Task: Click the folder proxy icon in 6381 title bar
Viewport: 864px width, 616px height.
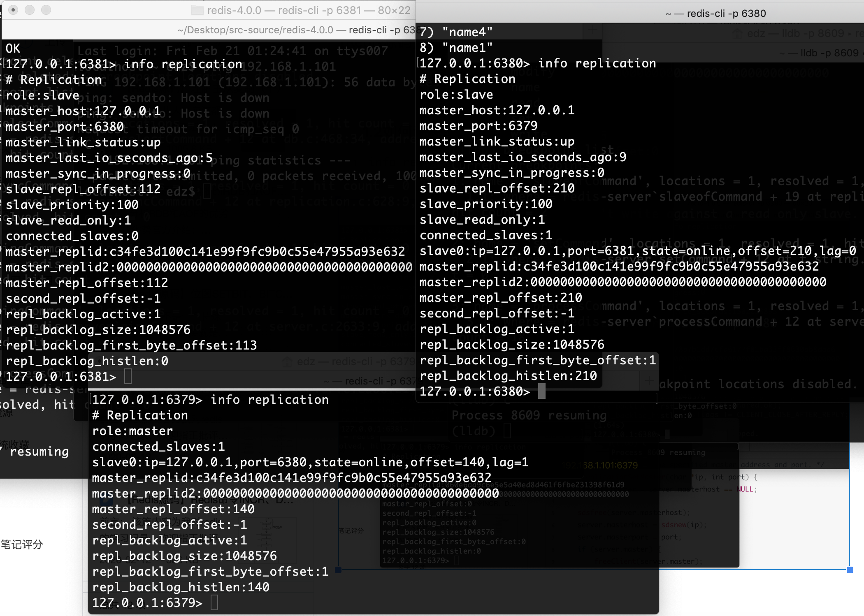Action: (x=198, y=11)
